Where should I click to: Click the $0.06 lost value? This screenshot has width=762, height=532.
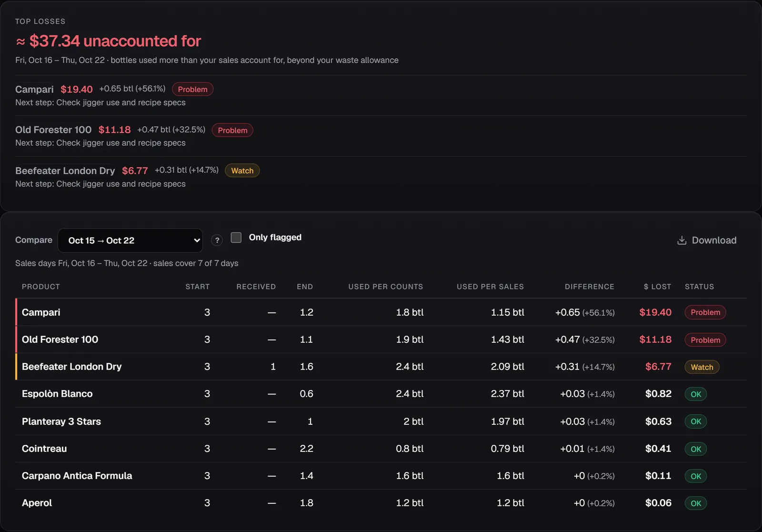(x=658, y=503)
